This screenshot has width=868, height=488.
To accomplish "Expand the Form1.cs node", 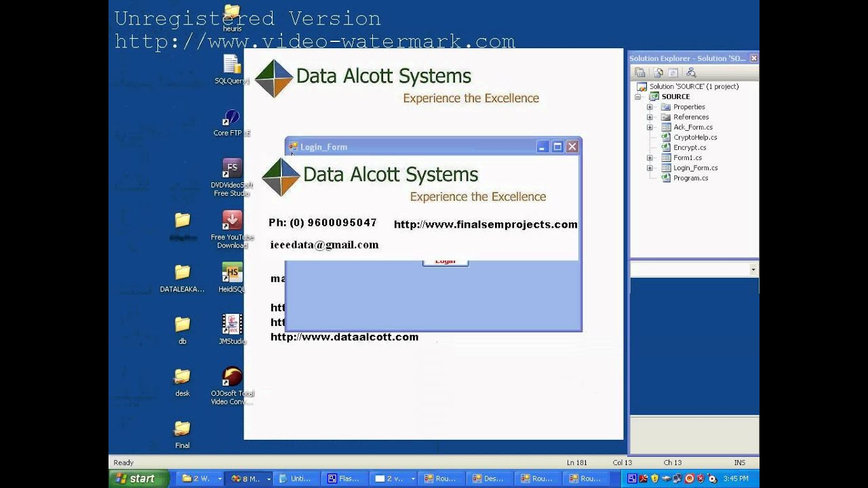I will (x=650, y=158).
